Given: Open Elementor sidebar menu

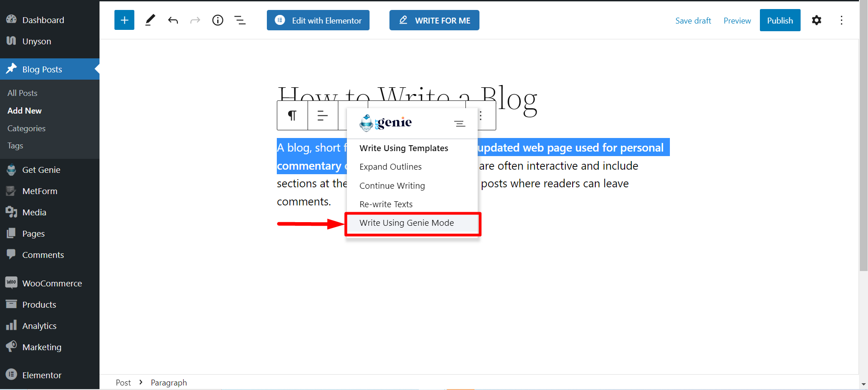Looking at the screenshot, I should pyautogui.click(x=50, y=375).
